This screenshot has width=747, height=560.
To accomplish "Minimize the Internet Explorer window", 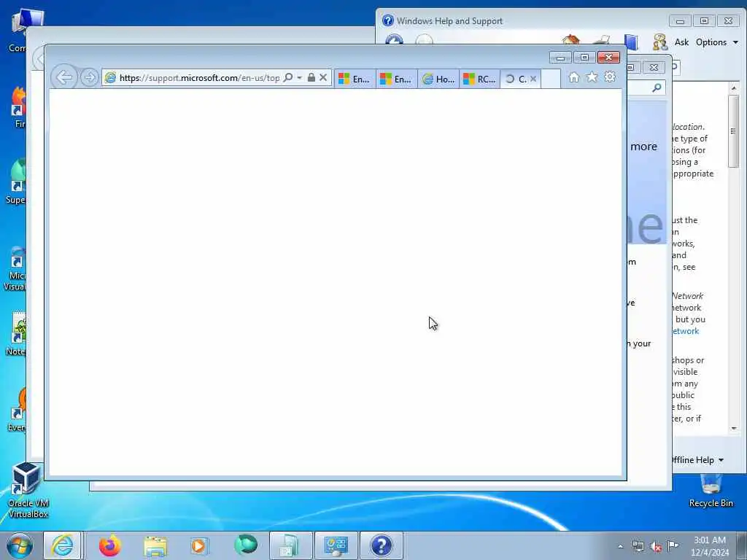I will (x=560, y=58).
